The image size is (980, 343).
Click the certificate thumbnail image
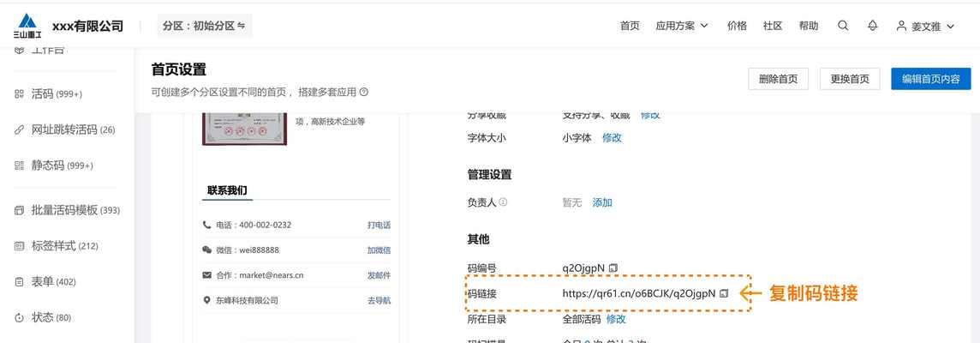click(x=244, y=129)
